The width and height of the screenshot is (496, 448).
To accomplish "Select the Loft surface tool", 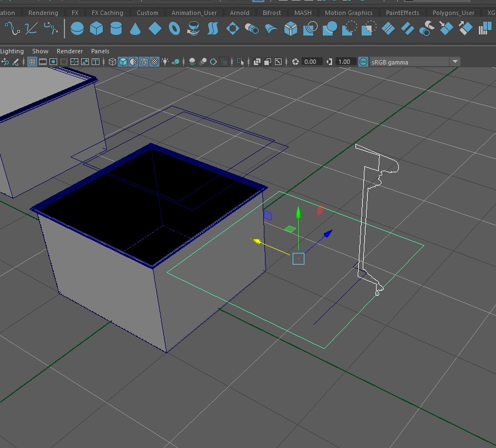I will pyautogui.click(x=213, y=28).
